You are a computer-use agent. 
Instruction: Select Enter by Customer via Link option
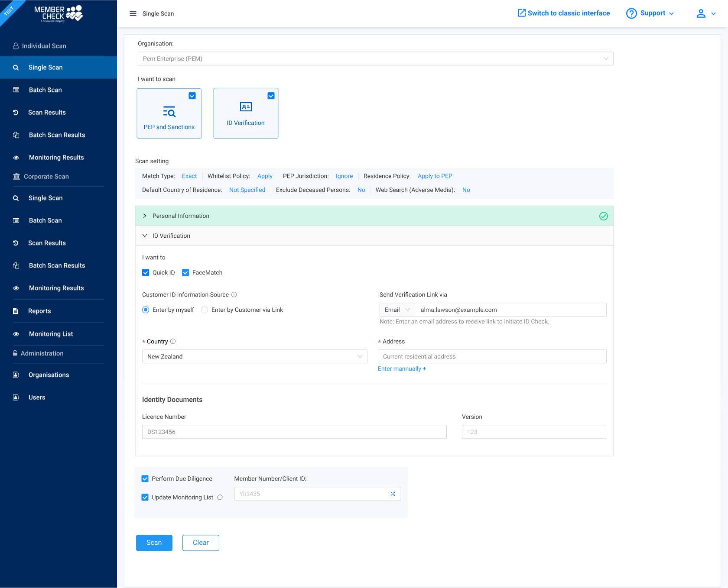[205, 310]
